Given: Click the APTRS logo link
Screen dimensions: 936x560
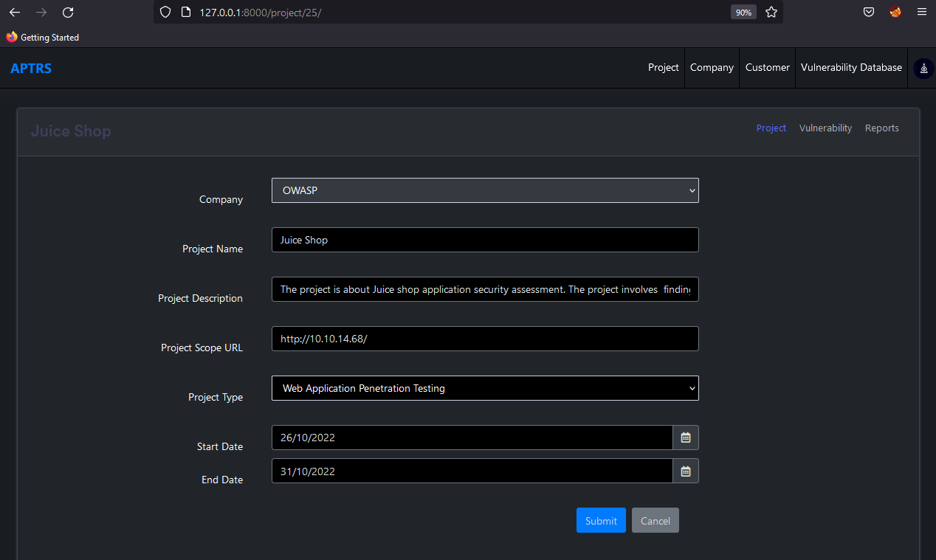Looking at the screenshot, I should (x=31, y=69).
